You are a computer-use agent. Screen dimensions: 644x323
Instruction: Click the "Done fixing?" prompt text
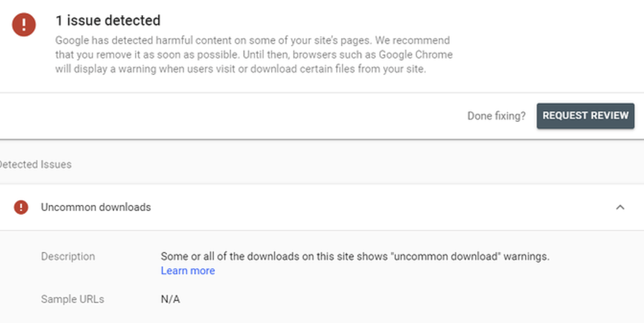pyautogui.click(x=496, y=116)
